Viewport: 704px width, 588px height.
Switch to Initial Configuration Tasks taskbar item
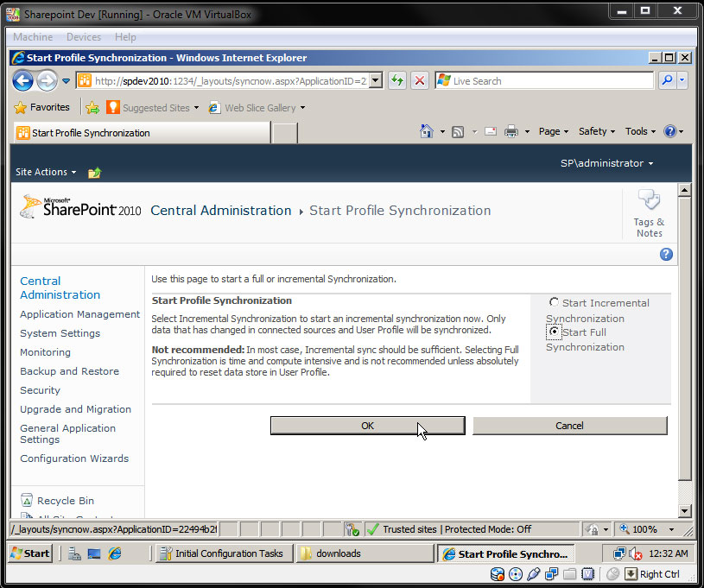225,553
